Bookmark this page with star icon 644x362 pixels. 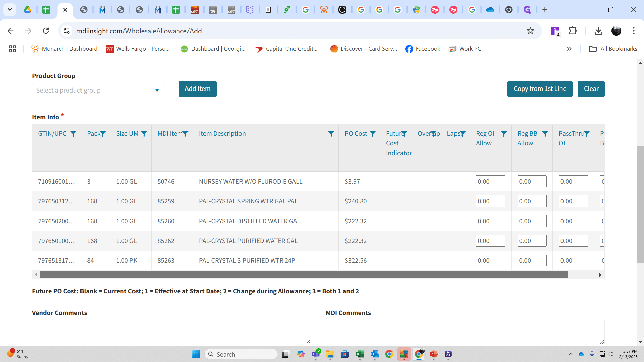click(530, 31)
